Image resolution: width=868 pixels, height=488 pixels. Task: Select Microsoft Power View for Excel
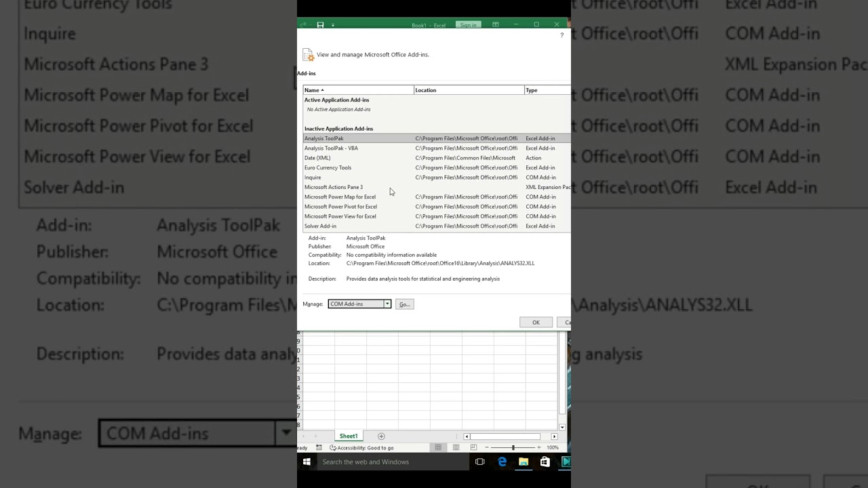pos(437,216)
